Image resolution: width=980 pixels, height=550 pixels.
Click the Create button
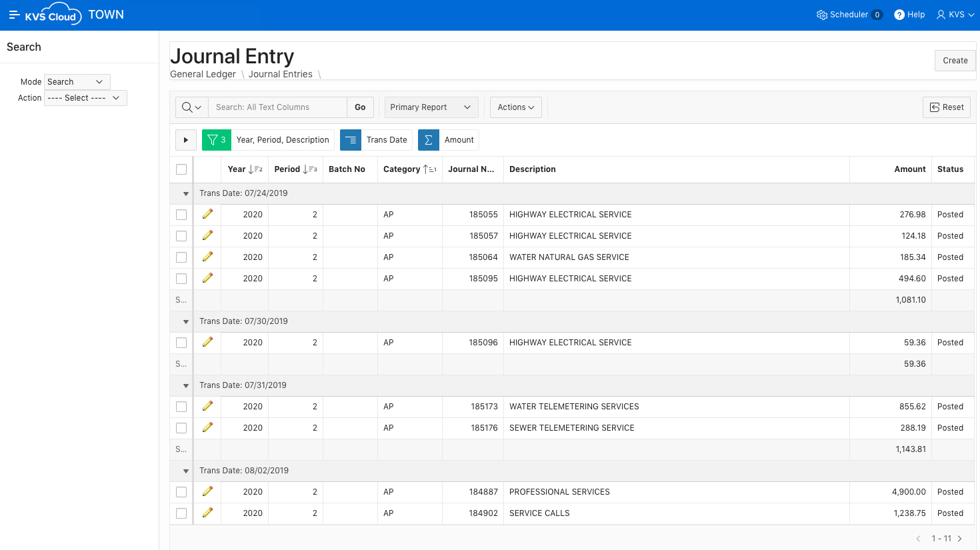point(955,61)
